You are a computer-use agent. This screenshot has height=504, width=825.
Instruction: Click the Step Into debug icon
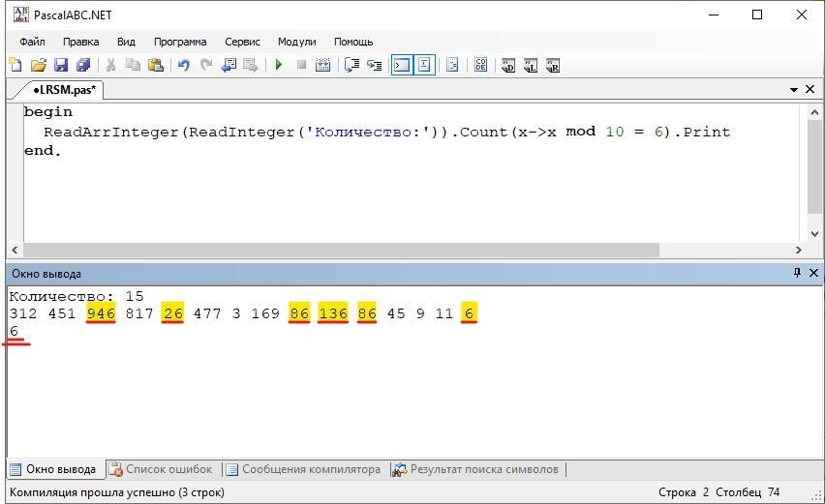click(x=374, y=65)
